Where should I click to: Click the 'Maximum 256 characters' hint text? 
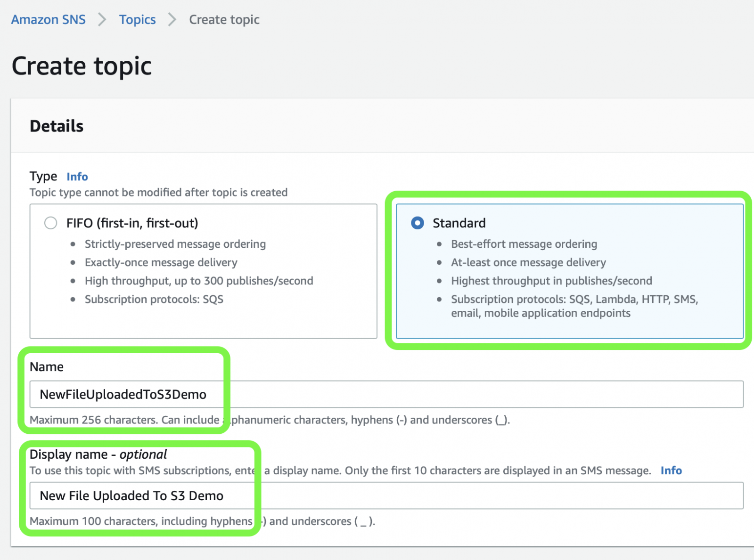270,420
